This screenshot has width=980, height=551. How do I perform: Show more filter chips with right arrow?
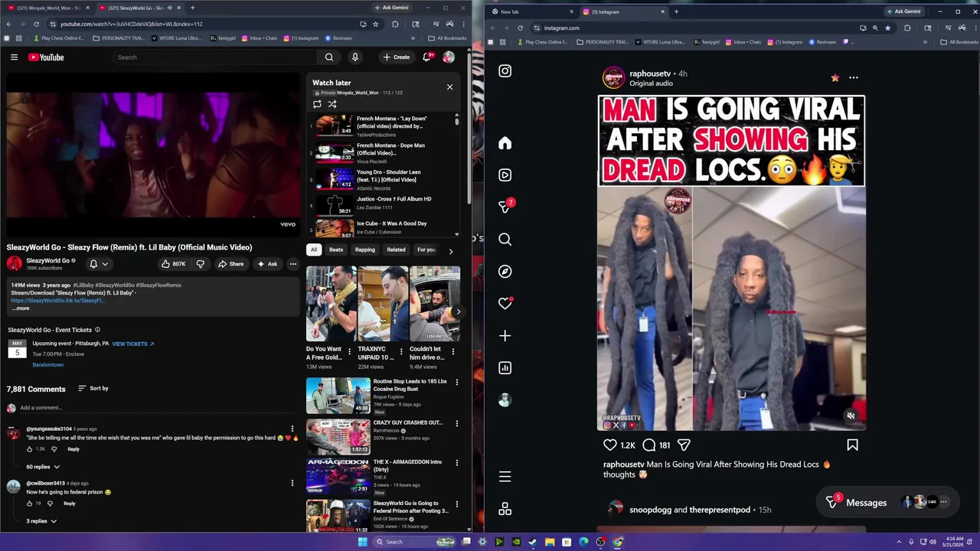tap(450, 250)
